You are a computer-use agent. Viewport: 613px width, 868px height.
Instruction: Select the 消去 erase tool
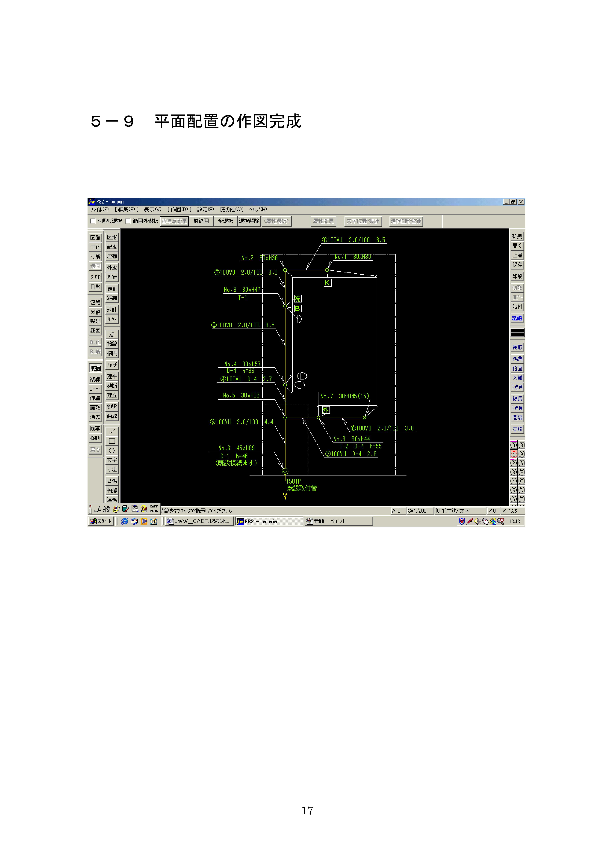(96, 417)
